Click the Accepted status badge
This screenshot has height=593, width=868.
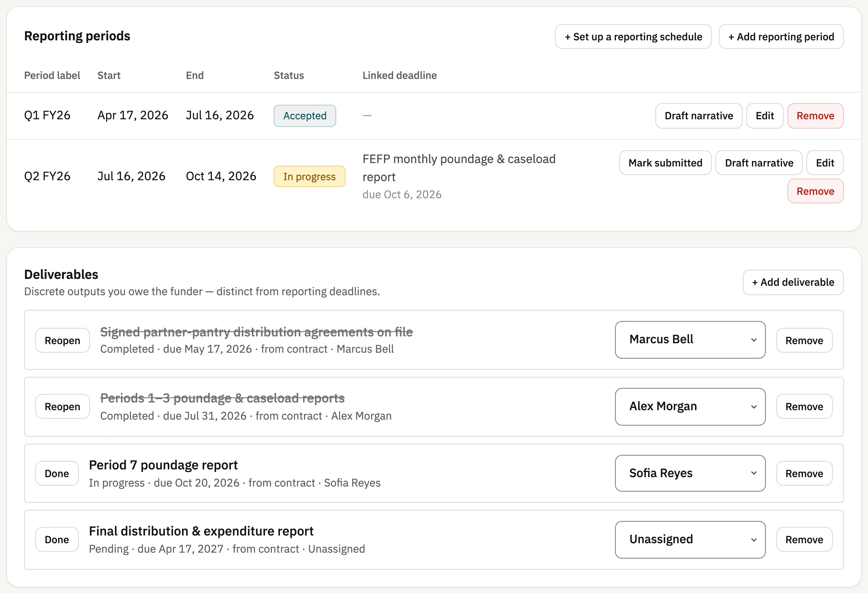click(x=305, y=116)
